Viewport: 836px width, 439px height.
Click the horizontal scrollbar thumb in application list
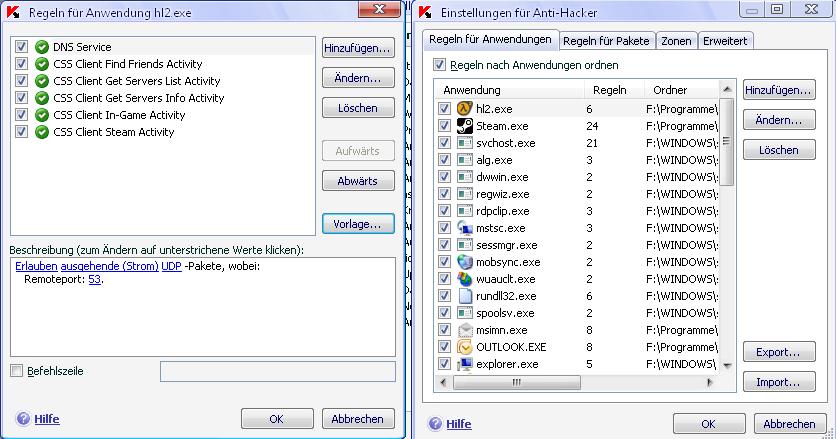(x=517, y=382)
